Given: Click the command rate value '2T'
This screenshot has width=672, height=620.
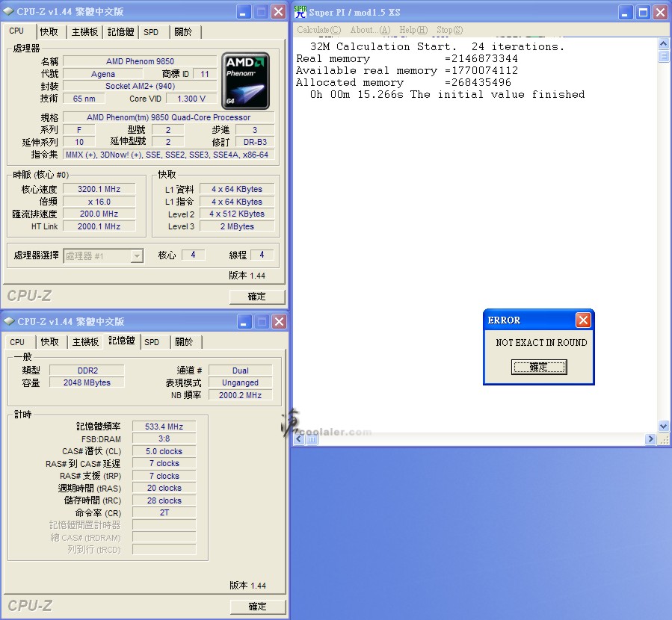Looking at the screenshot, I should click(x=164, y=513).
